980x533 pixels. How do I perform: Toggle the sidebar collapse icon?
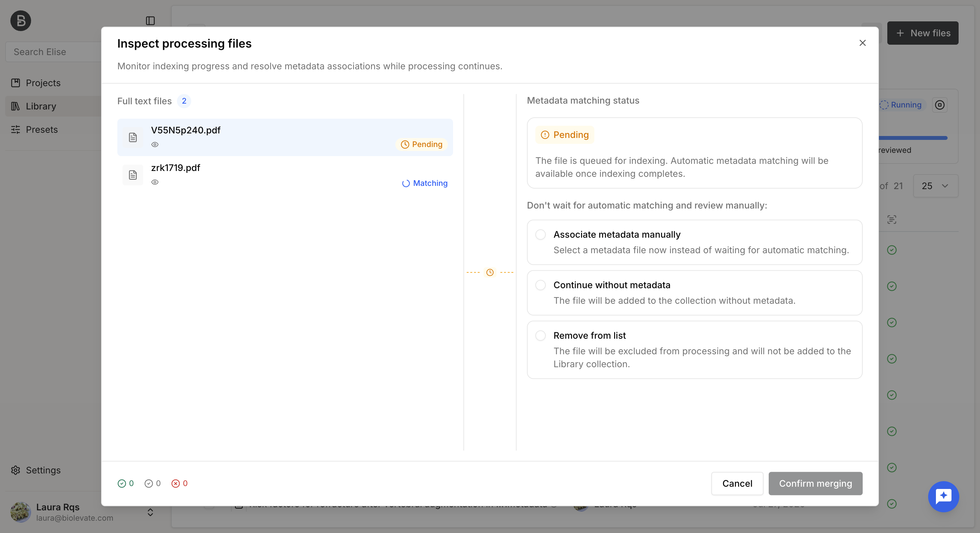tap(150, 20)
